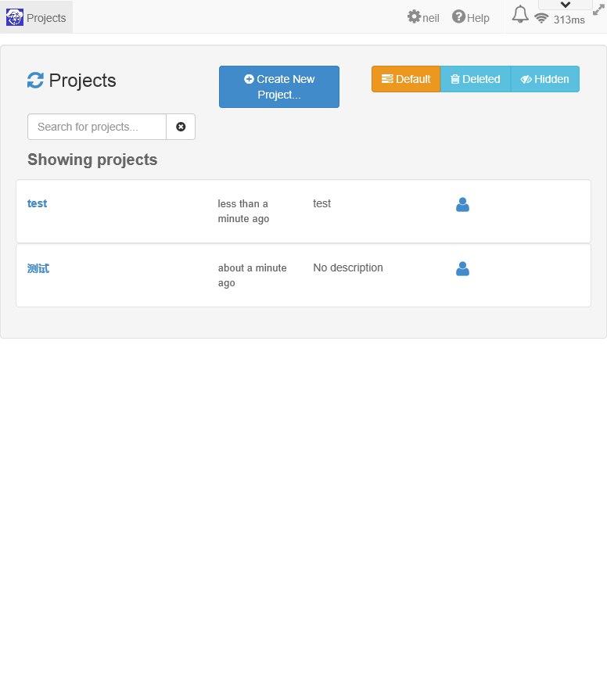This screenshot has width=607, height=700.
Task: Click the Help question mark icon
Action: pyautogui.click(x=458, y=16)
